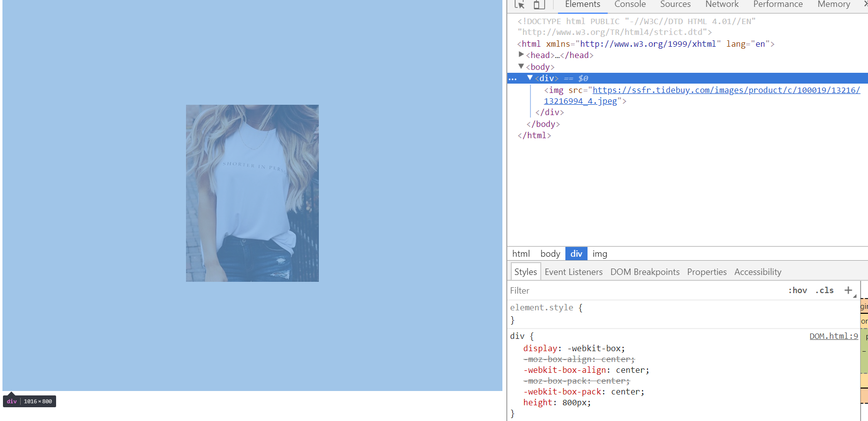Select the closing </div> tag row
Screen dimensions: 868x421
coord(550,112)
